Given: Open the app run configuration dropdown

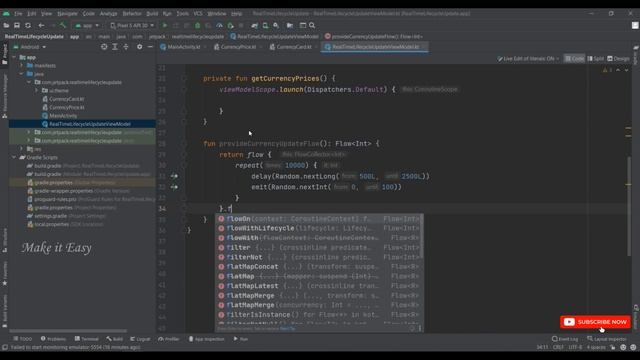Looking at the screenshot, I should tap(87, 25).
